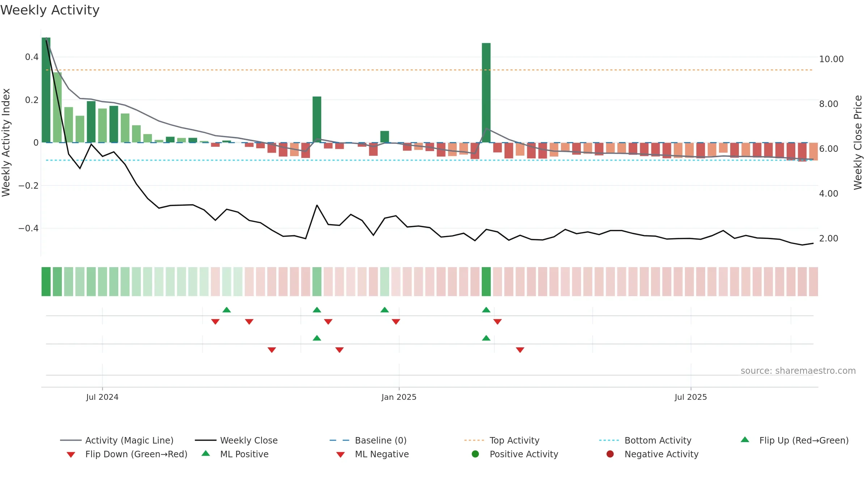Screen dimensions: 868x488
Task: Click the Jan 2025 x-axis label
Action: click(399, 397)
